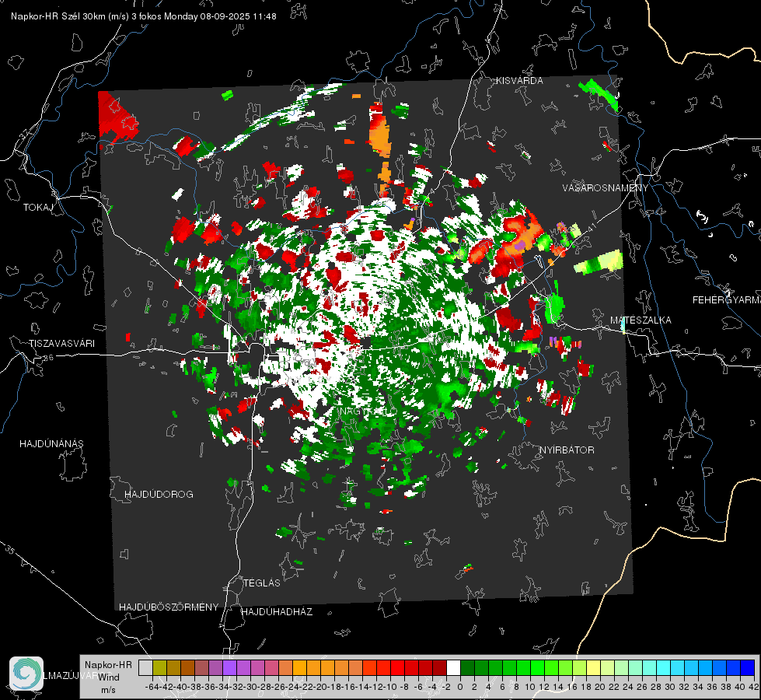Click the legend value 36

[712, 687]
